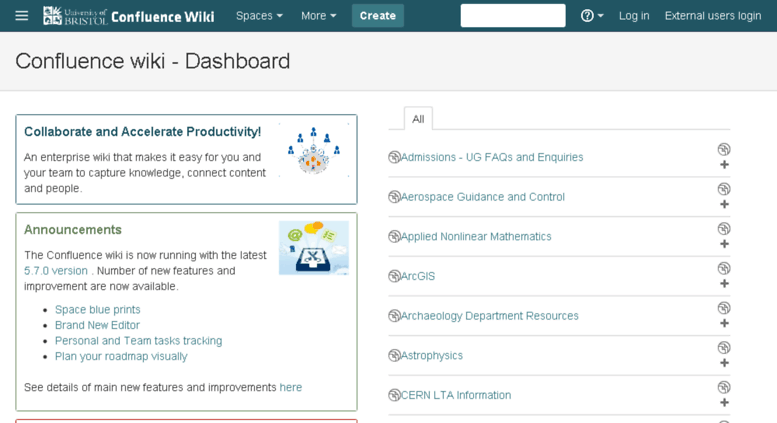Click the 'here' details link
This screenshot has height=423, width=777.
290,387
